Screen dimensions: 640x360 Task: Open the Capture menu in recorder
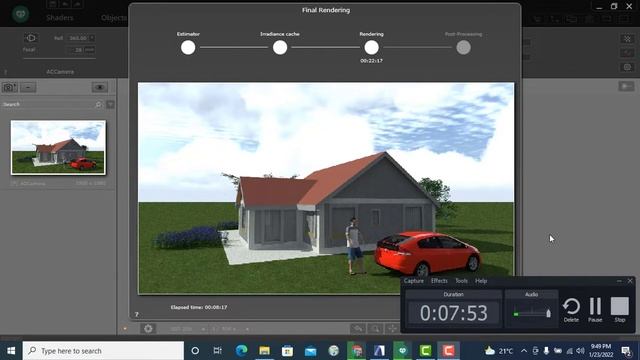pyautogui.click(x=413, y=281)
